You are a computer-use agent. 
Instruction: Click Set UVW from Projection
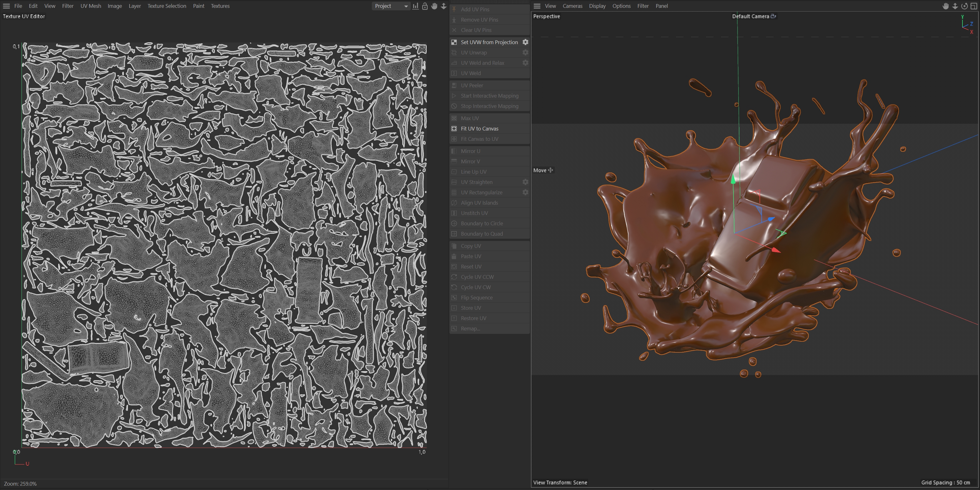(x=489, y=42)
